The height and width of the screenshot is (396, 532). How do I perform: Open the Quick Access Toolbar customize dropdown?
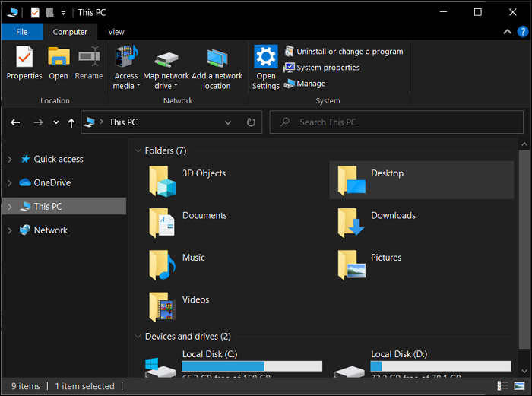coord(63,13)
